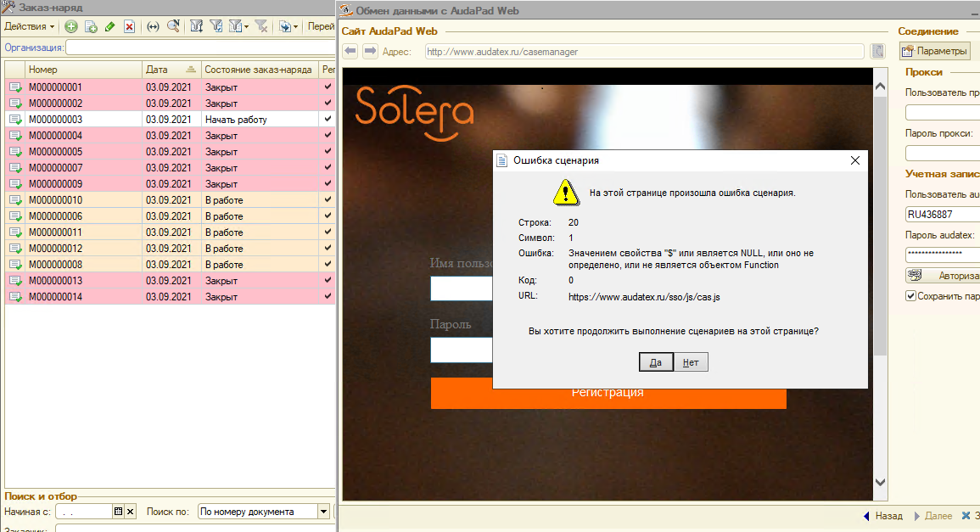Screen dimensions: 980x532
Task: Click the Далее navigation button
Action: [x=932, y=516]
